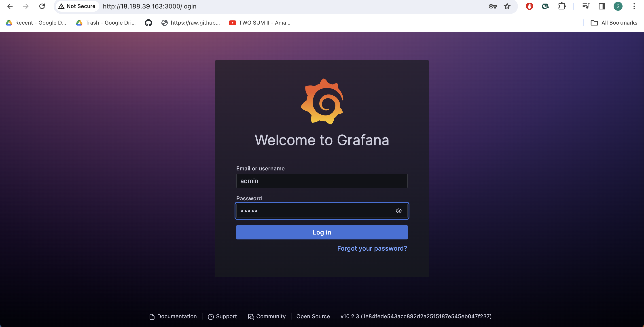This screenshot has height=327, width=644.
Task: Open the Open Source footer link
Action: click(313, 317)
